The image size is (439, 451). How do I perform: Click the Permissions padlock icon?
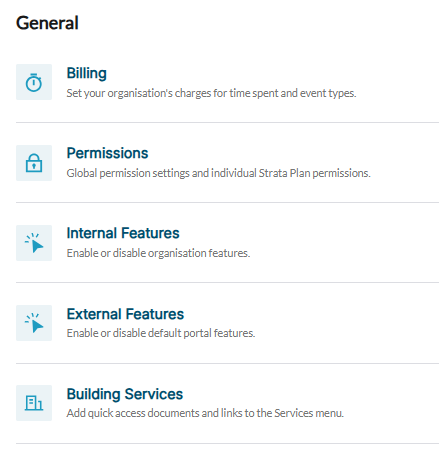click(x=34, y=163)
